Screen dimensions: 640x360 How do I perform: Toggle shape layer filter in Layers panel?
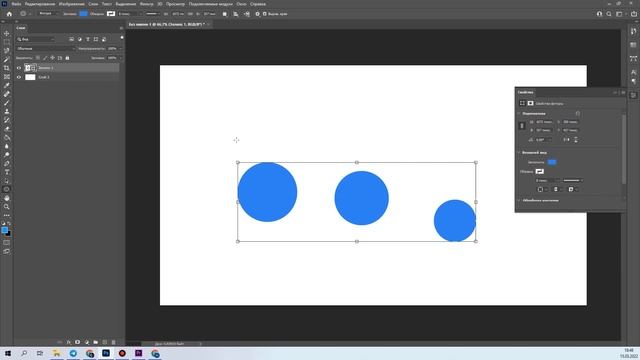point(96,39)
